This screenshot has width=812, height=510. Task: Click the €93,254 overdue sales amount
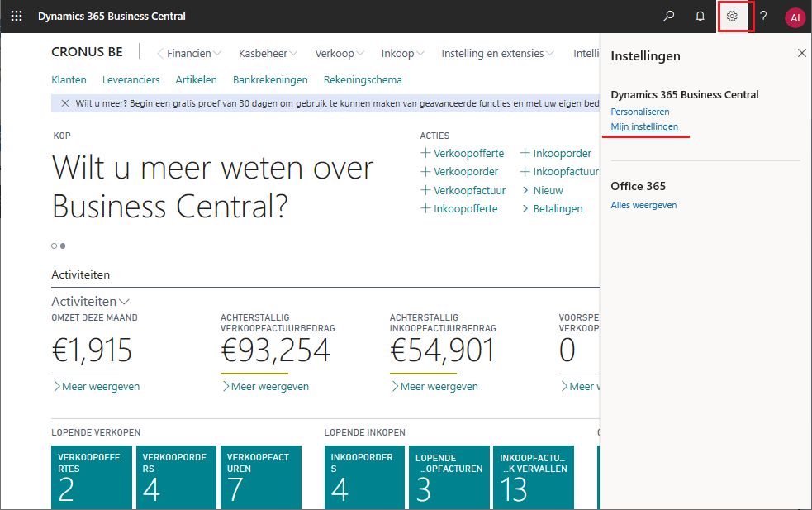click(x=276, y=351)
